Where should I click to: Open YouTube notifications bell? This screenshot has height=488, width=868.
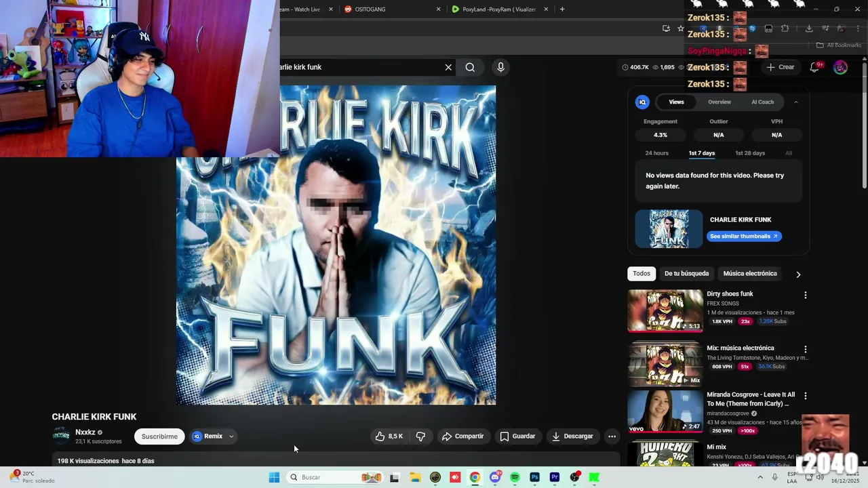click(x=815, y=67)
